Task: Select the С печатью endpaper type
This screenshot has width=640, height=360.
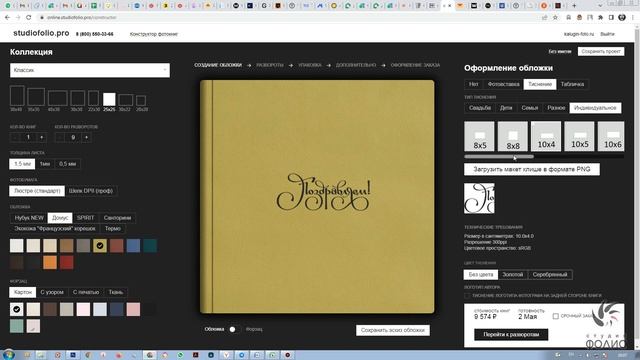Action: pos(86,292)
